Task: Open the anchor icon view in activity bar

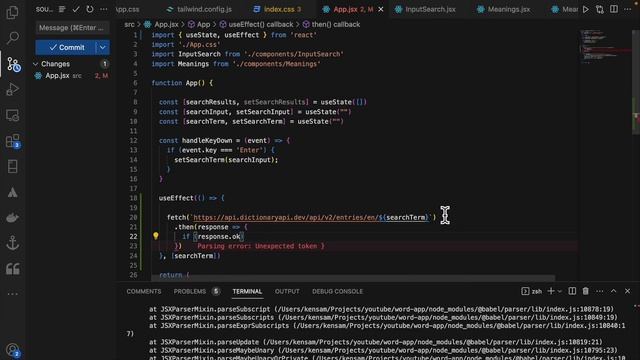Action: [x=12, y=243]
